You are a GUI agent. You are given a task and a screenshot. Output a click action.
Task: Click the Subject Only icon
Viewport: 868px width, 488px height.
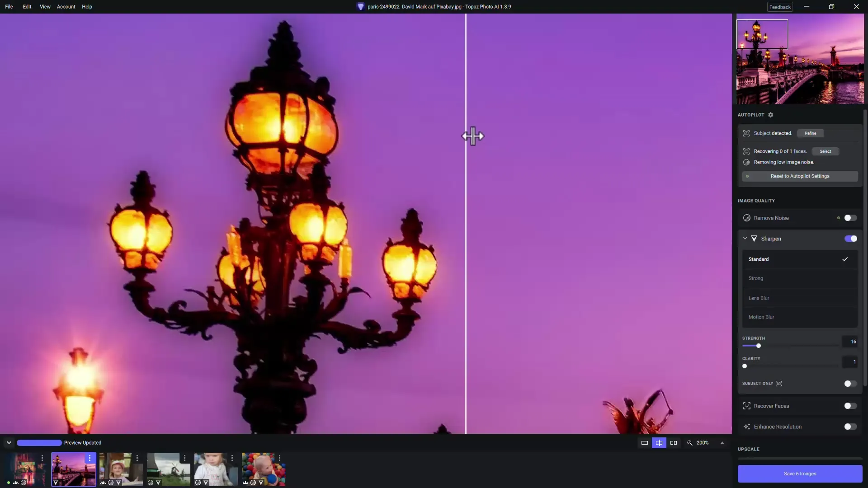click(x=779, y=383)
